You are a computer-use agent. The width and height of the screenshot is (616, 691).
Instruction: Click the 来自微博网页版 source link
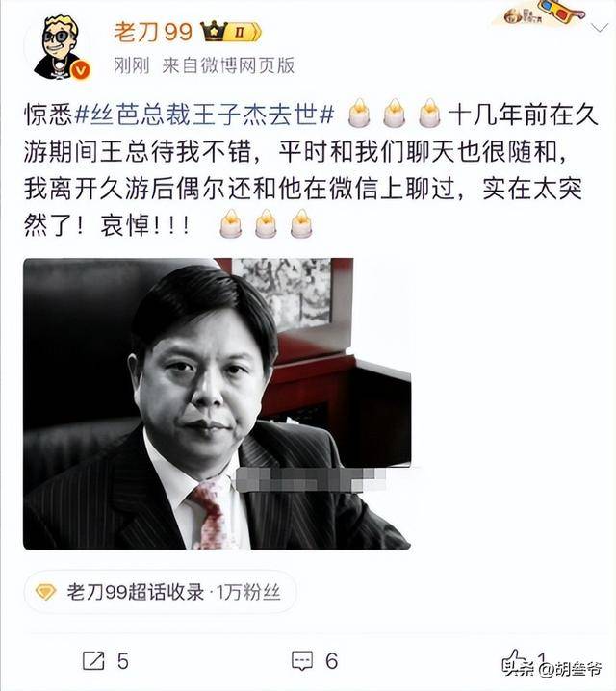(228, 65)
